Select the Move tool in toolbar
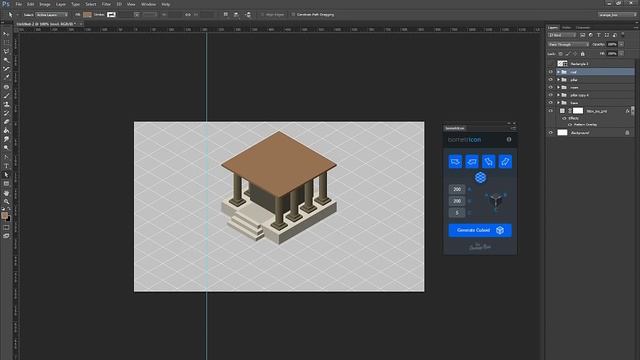The image size is (640, 360). tap(6, 34)
